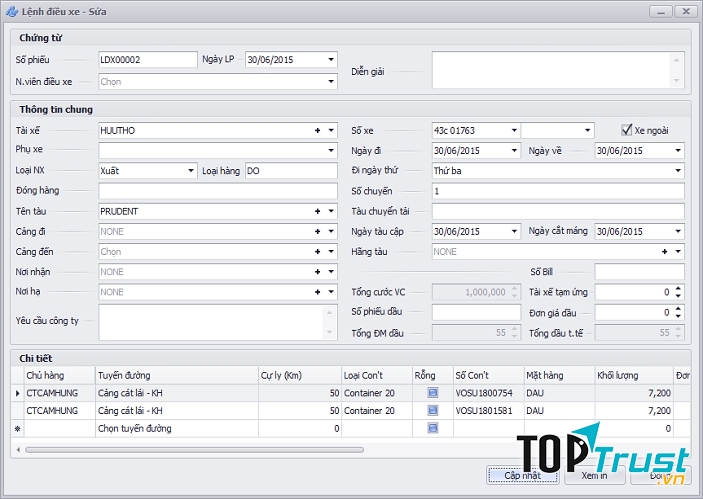
Task: Toggle Rỗng checkbox for container VOSU1801581
Action: coord(432,411)
